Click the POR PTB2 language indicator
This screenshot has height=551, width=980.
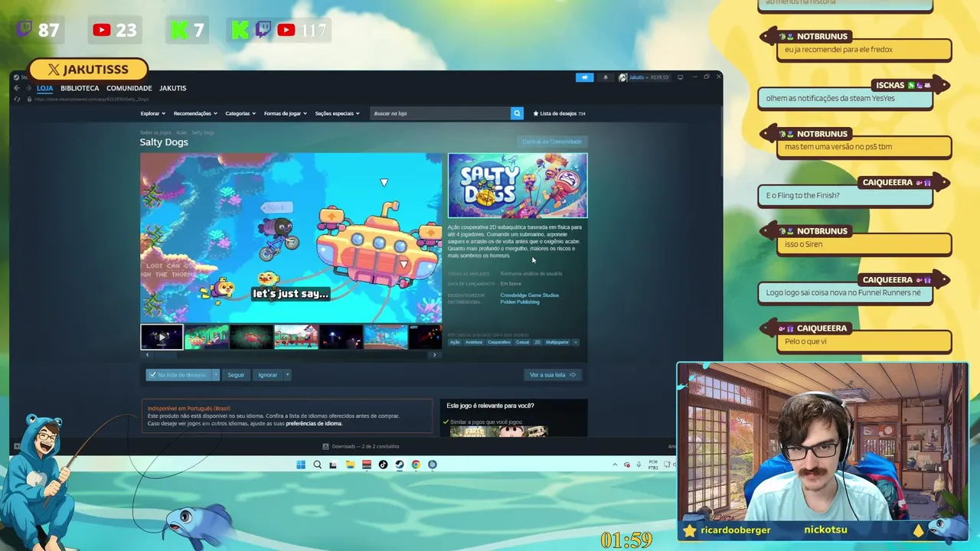pos(653,465)
